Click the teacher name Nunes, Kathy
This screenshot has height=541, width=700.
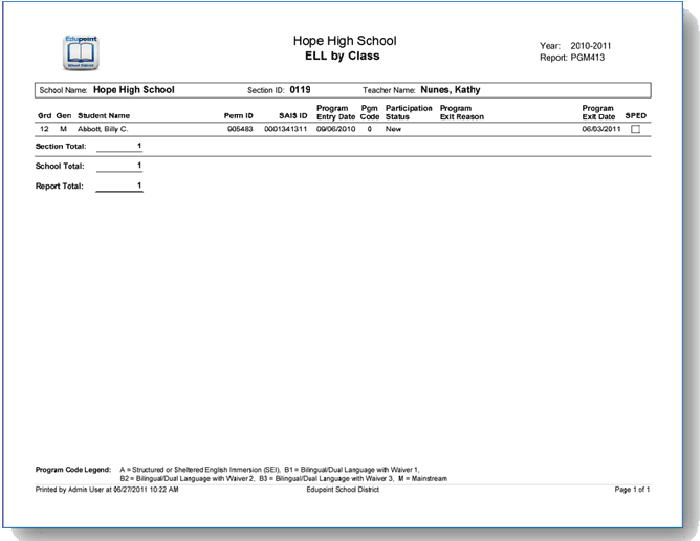(x=437, y=89)
